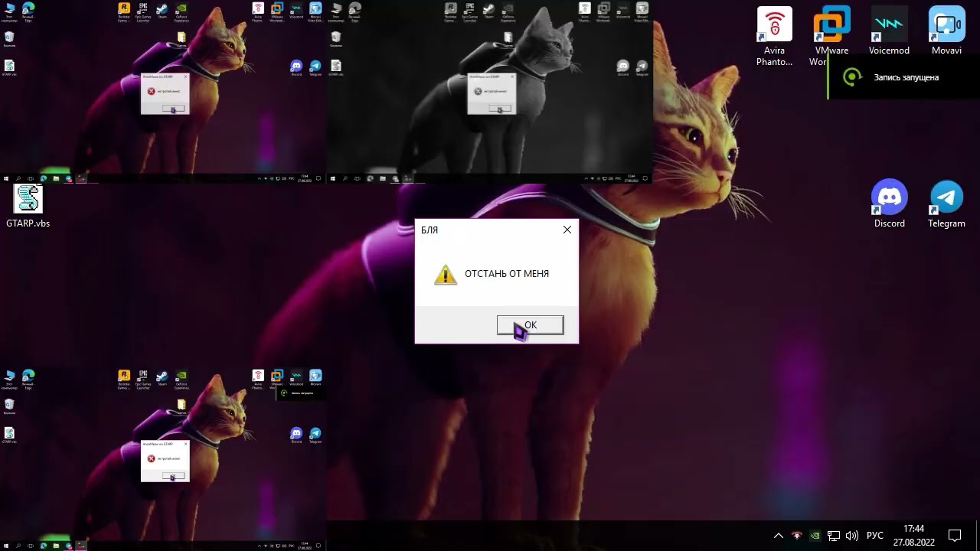Open the Telegram desktop shortcut
This screenshot has height=551, width=980.
(946, 204)
